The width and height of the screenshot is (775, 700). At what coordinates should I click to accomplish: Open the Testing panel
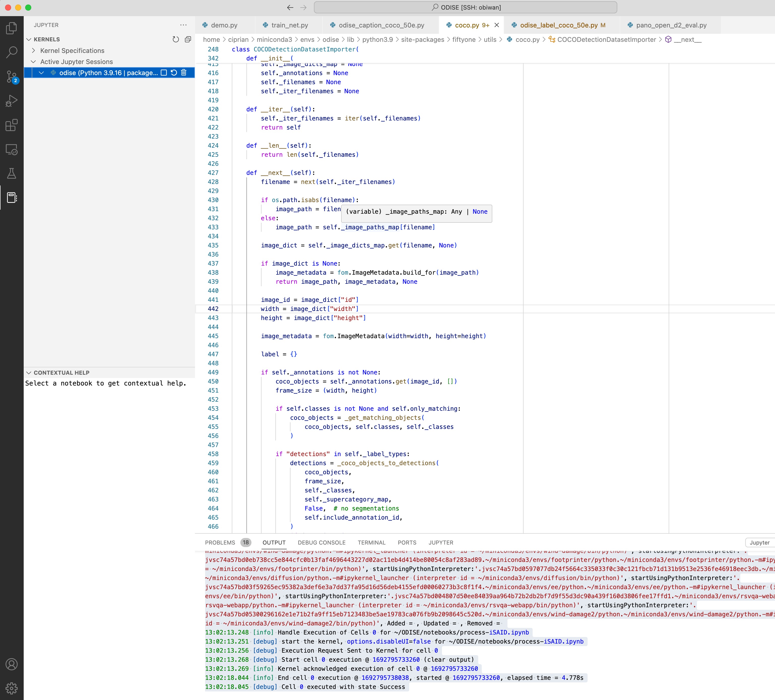12,173
